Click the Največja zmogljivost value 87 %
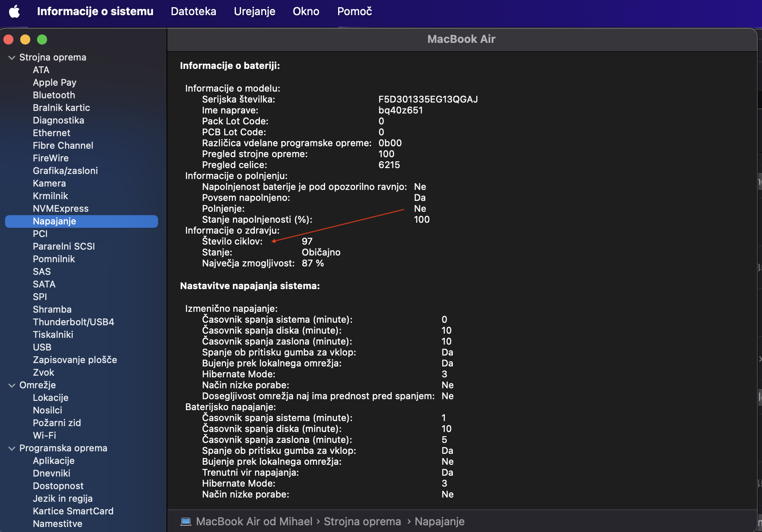The height and width of the screenshot is (532, 762). click(313, 263)
